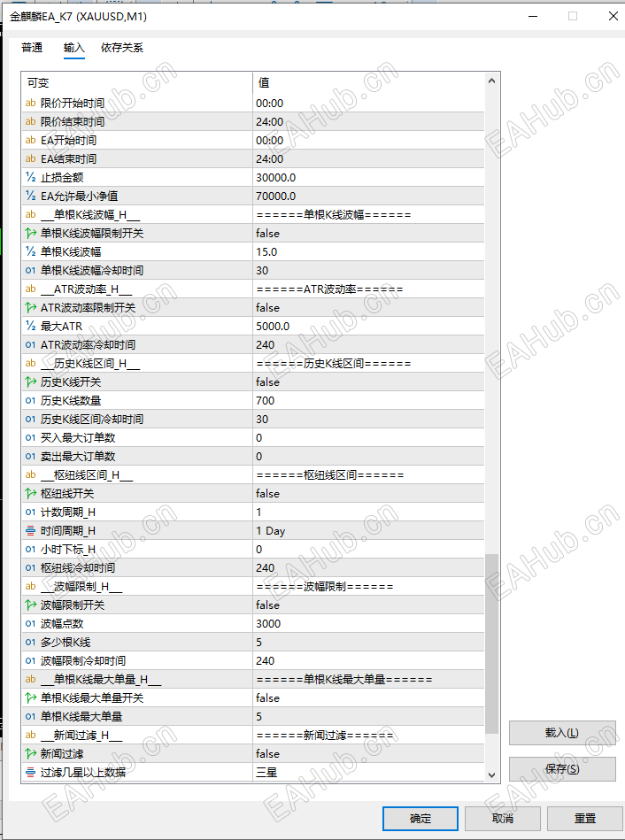Click the string icon beside 限价结束时间
This screenshot has height=840, width=625.
click(x=31, y=121)
